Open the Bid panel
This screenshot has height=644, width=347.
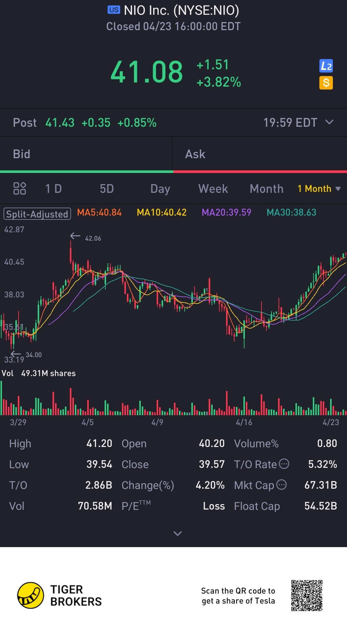tap(86, 154)
